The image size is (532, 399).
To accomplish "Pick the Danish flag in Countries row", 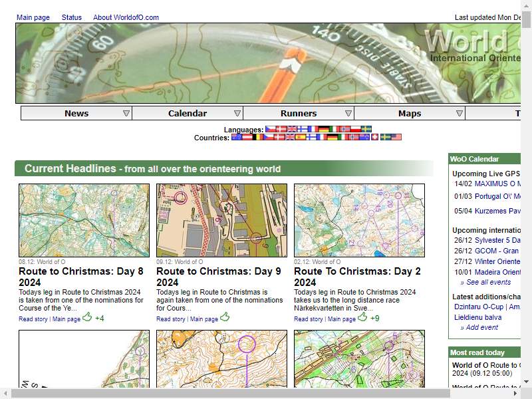I will coord(279,137).
